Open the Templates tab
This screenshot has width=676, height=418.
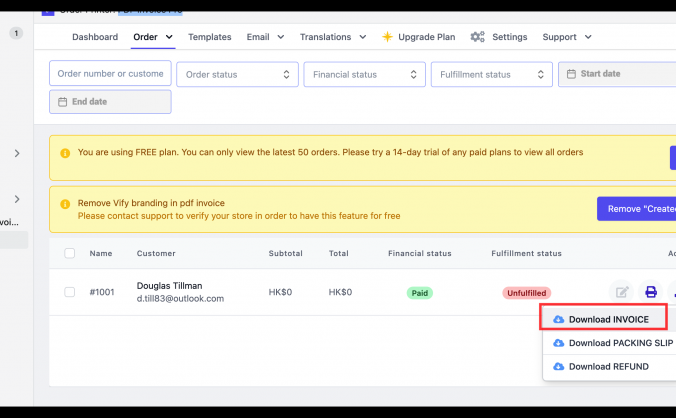[x=209, y=37]
